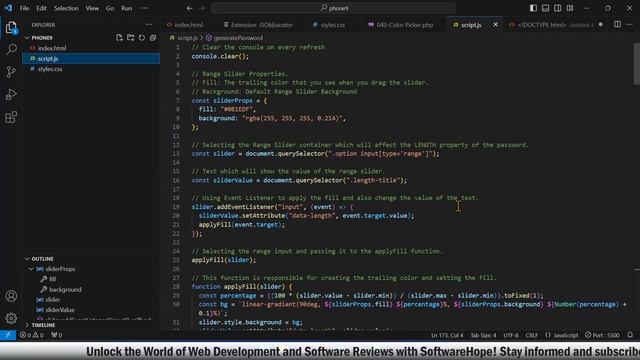Change the CRLF end of line sequence
The width and height of the screenshot is (640, 360).
tap(531, 335)
